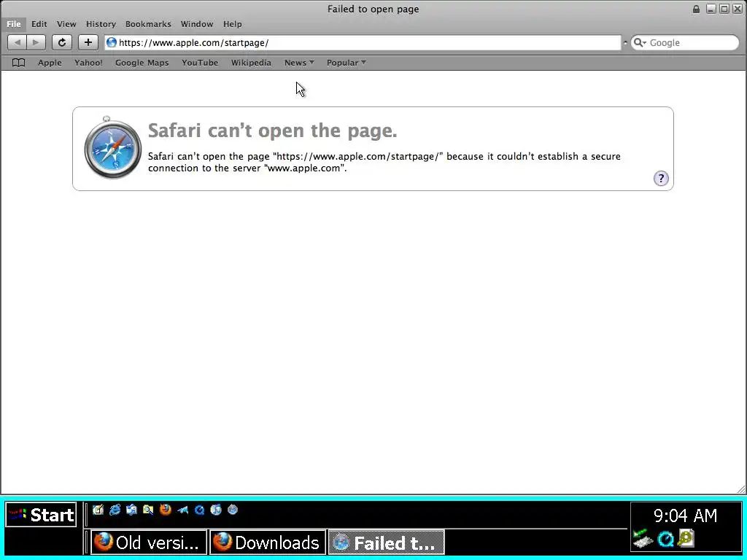Viewport: 747px width, 560px height.
Task: Click the small knob between address and search
Action: pos(625,42)
